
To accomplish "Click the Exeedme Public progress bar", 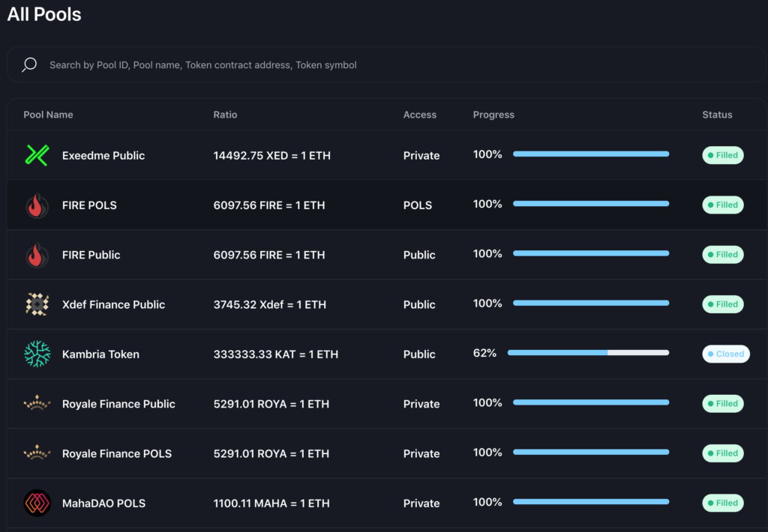I will pos(591,154).
